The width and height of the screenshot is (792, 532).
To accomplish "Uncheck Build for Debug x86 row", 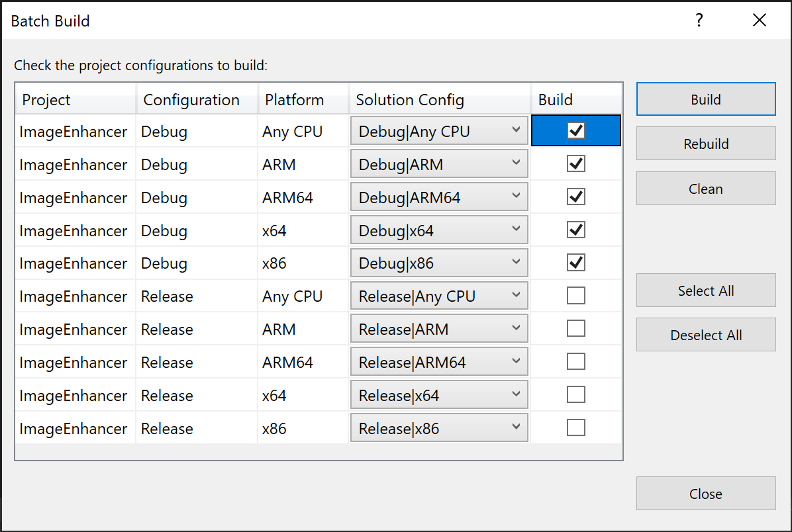I will (x=576, y=263).
